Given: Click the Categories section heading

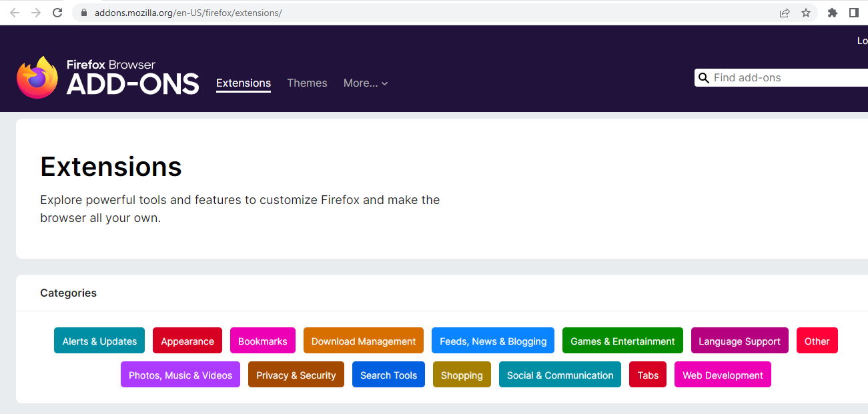Looking at the screenshot, I should pyautogui.click(x=68, y=293).
